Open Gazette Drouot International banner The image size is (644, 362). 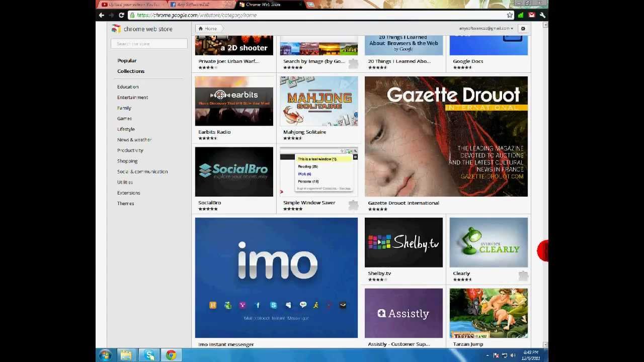pyautogui.click(x=446, y=136)
